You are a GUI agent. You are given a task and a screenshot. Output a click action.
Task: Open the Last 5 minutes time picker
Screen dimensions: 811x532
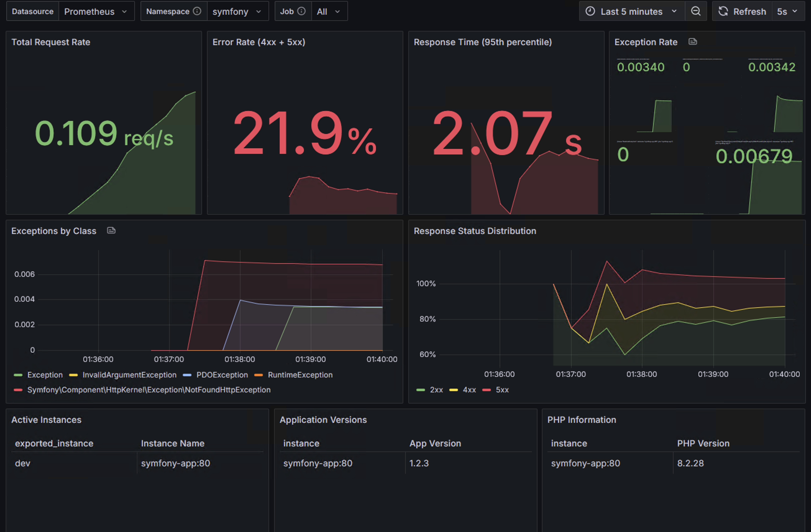point(631,11)
